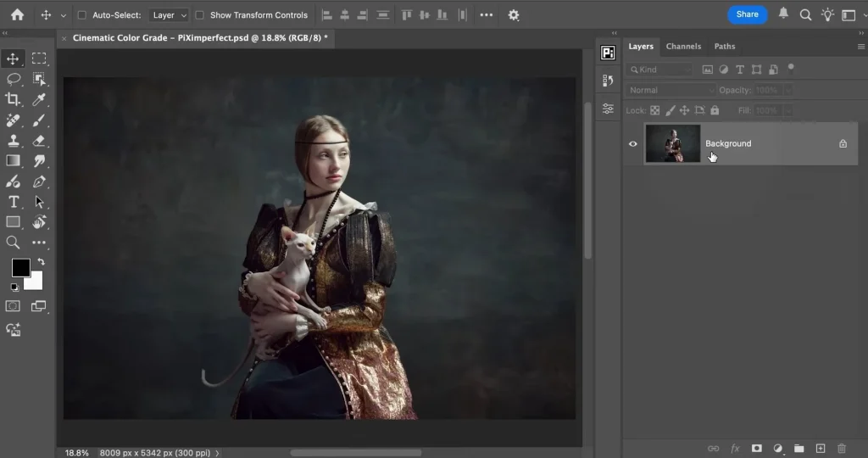Viewport: 868px width, 458px height.
Task: Go to the Home screen
Action: tap(18, 15)
